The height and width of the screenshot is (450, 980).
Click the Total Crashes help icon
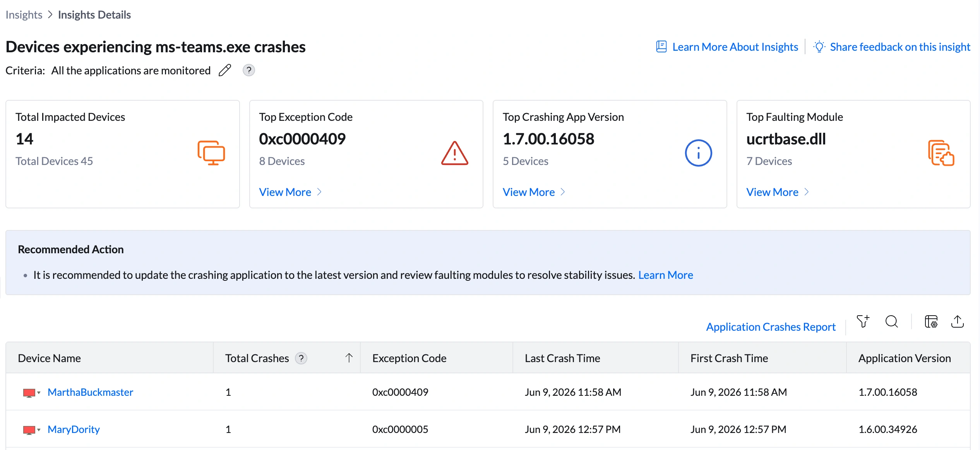click(301, 358)
